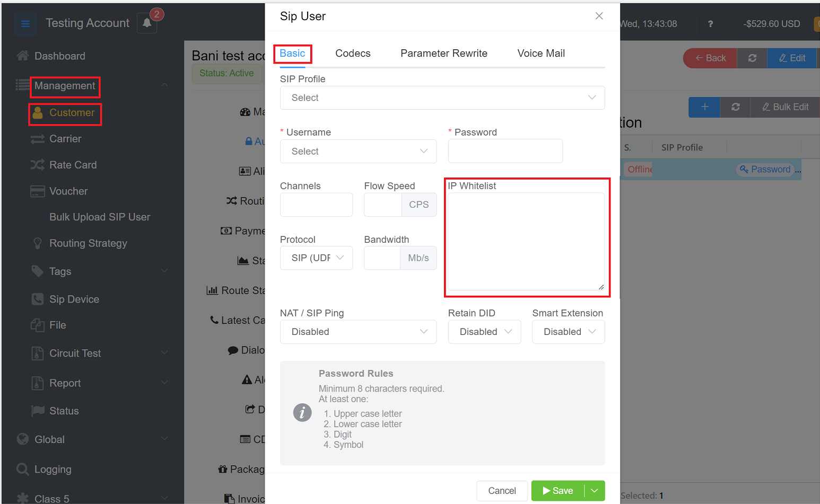Viewport: 820px width, 504px height.
Task: Open the Username select dropdown
Action: pyautogui.click(x=358, y=152)
